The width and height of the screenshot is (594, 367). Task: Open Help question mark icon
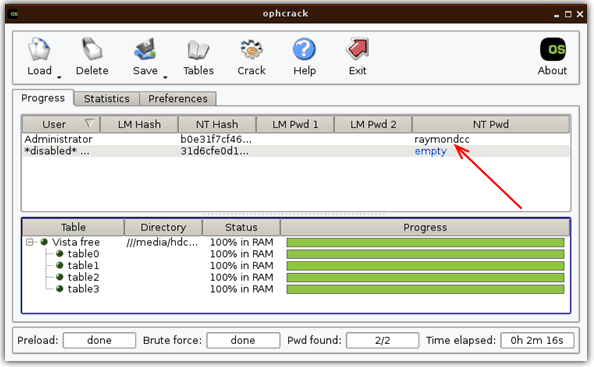point(304,49)
